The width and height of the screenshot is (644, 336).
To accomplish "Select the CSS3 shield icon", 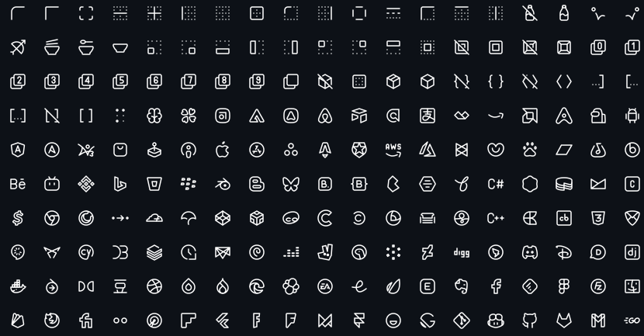I will [598, 218].
